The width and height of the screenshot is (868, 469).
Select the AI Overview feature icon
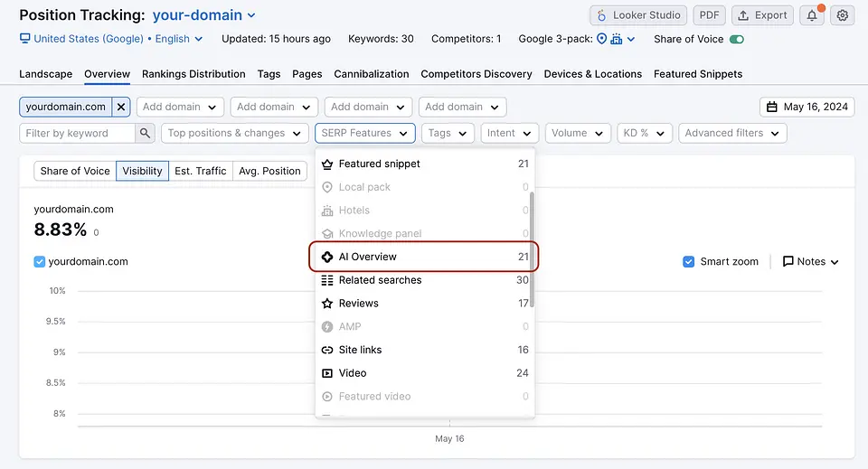[x=327, y=257]
